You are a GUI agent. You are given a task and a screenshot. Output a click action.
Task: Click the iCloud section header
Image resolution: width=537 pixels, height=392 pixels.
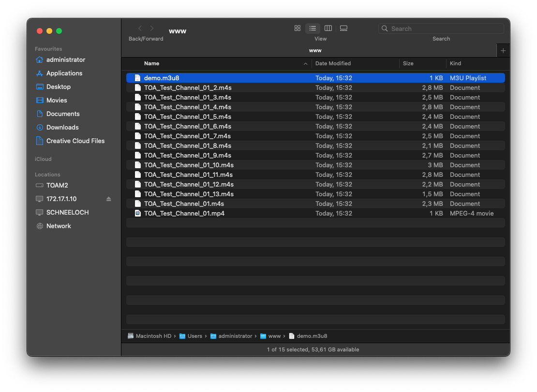[43, 159]
